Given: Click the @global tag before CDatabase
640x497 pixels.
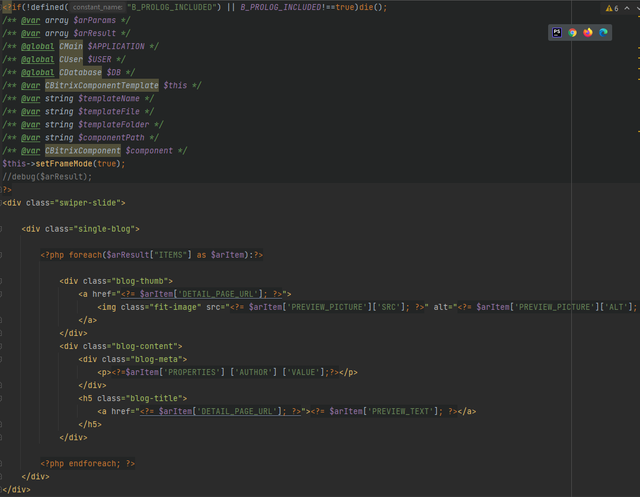Looking at the screenshot, I should (38, 73).
